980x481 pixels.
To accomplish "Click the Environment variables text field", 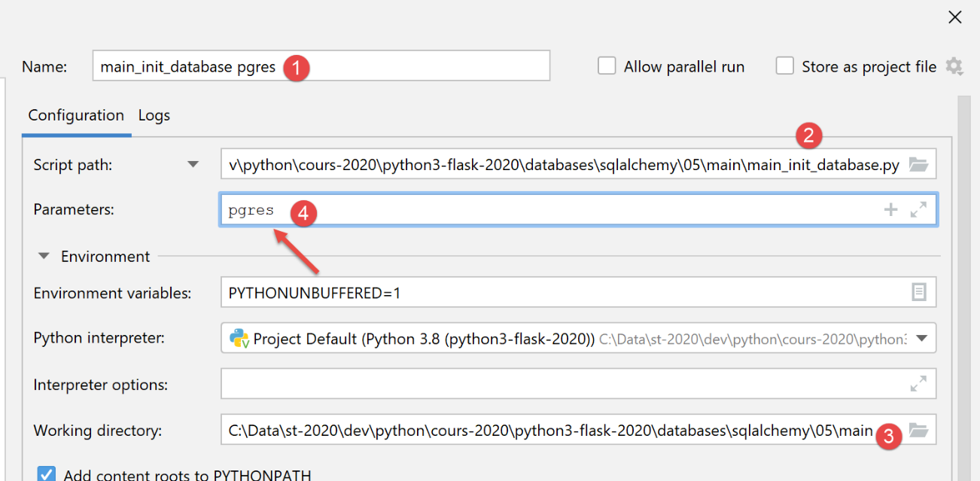I will point(557,292).
